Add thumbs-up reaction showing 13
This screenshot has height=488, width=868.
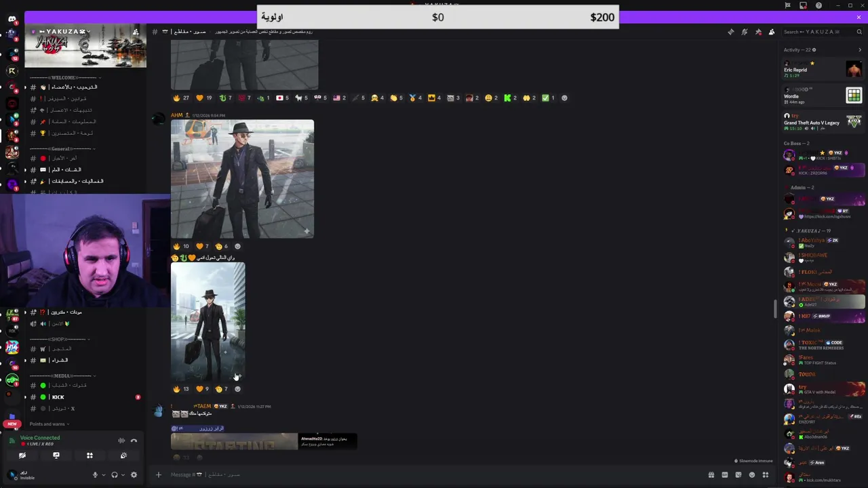[182, 389]
